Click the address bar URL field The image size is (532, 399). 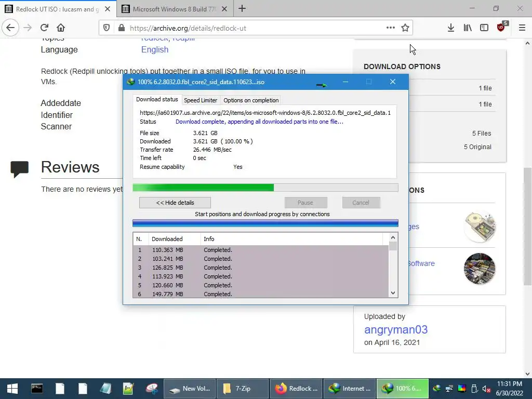click(255, 28)
